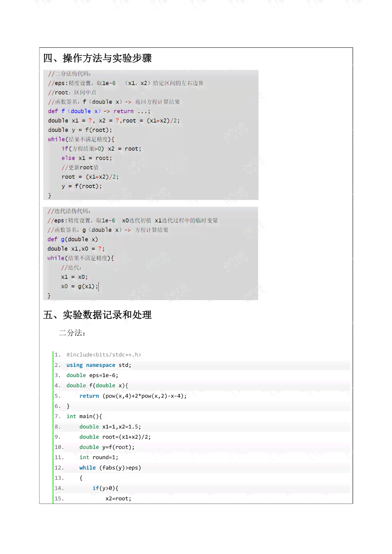Image resolution: width=392 pixels, height=554 pixels.
Task: Click line x0 = g(x1);
Action: click(x=80, y=286)
